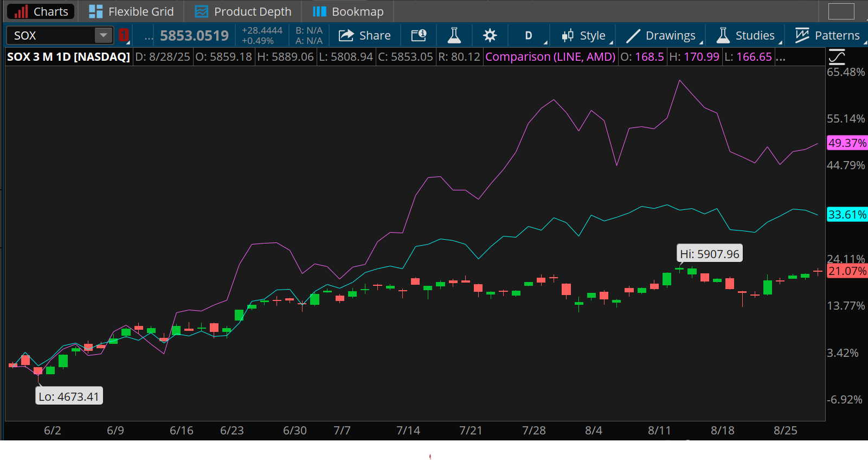The height and width of the screenshot is (461, 868).
Task: Click the -6.92% axis label
Action: (844, 400)
